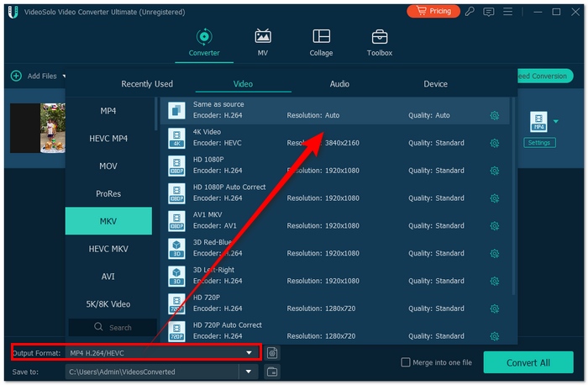Click the key register icon

470,12
